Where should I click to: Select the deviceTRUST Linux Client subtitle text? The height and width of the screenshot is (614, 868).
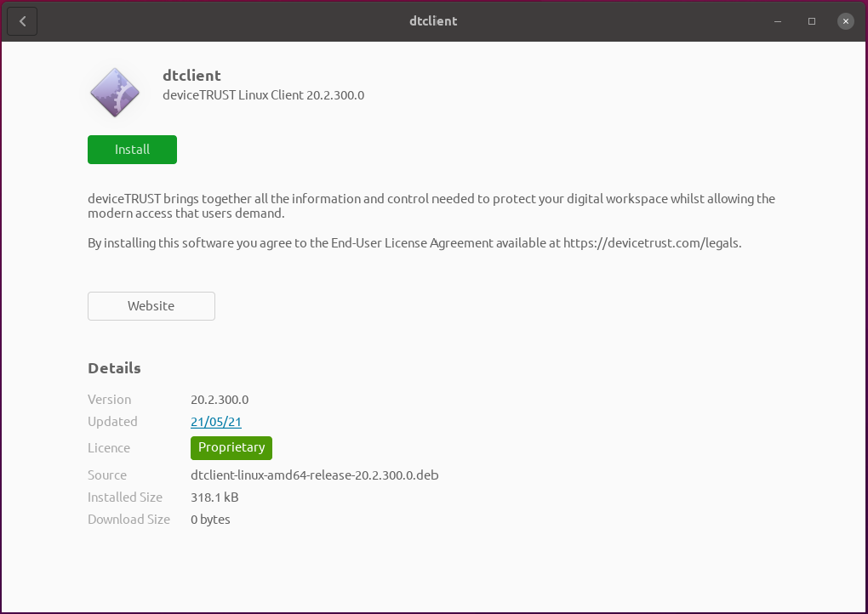[263, 95]
